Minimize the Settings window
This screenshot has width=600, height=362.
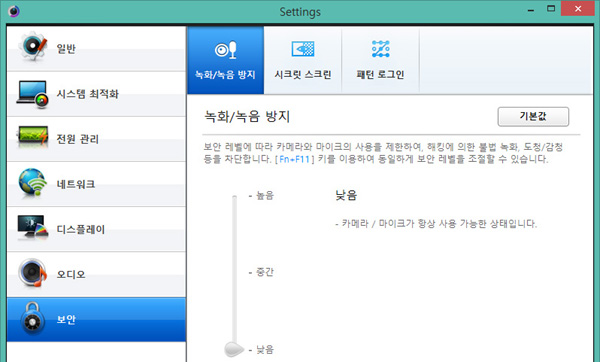[531, 10]
